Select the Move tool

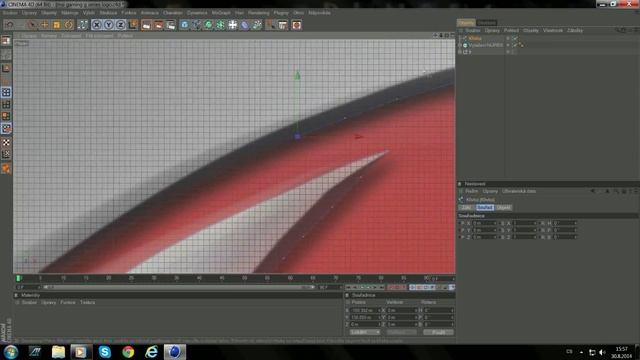pyautogui.click(x=44, y=25)
